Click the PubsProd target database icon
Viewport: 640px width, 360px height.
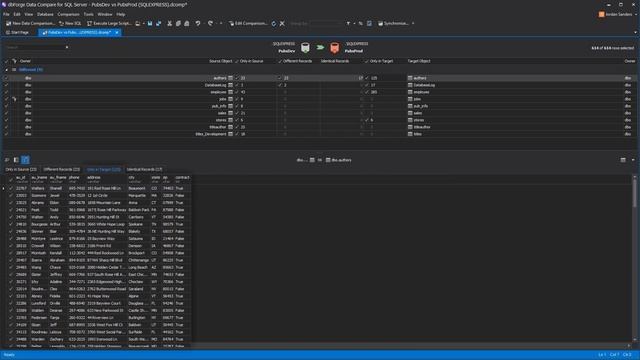pyautogui.click(x=335, y=48)
